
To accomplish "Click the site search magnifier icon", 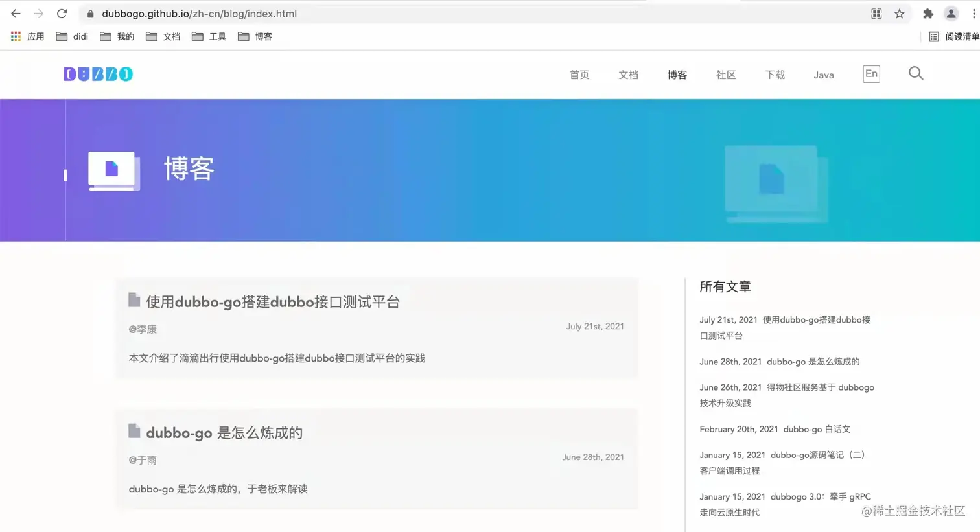I will coord(916,73).
